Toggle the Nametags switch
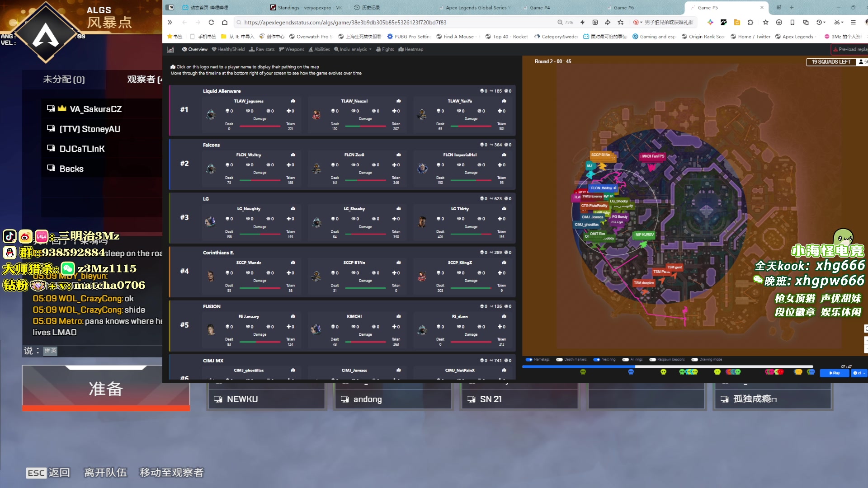The image size is (868, 488). pos(529,360)
